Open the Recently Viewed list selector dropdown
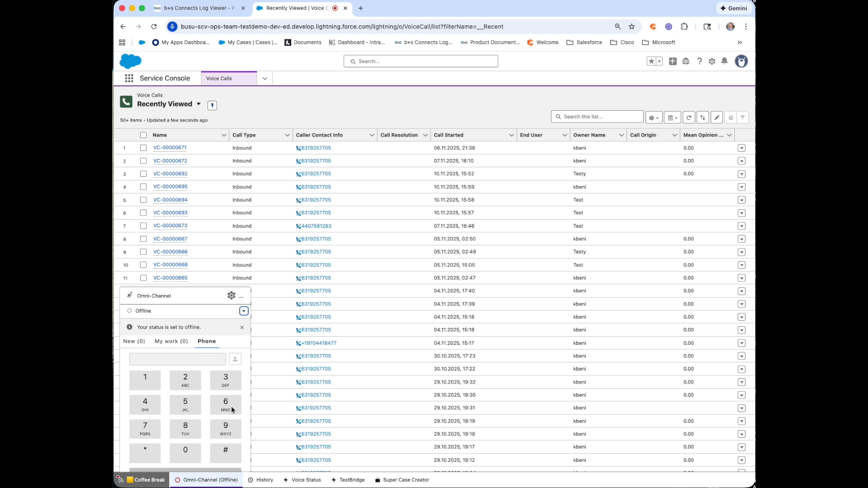The image size is (868, 488). point(199,104)
